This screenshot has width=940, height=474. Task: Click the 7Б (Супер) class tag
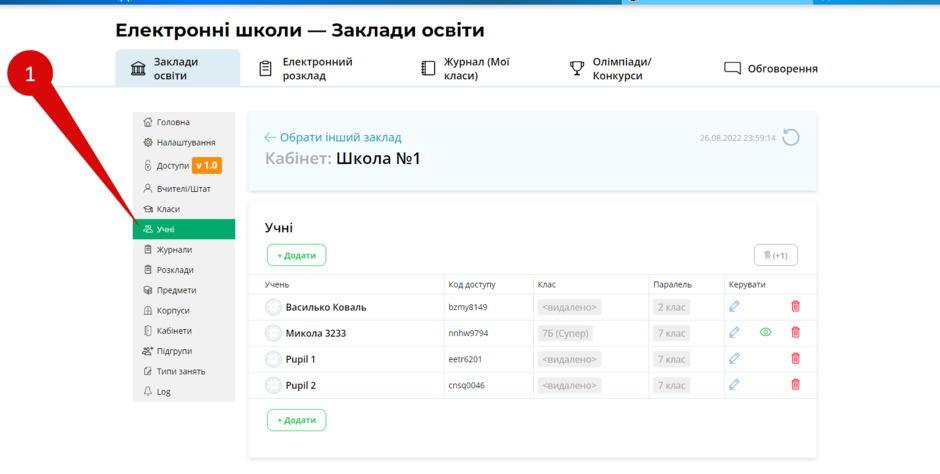pyautogui.click(x=565, y=333)
